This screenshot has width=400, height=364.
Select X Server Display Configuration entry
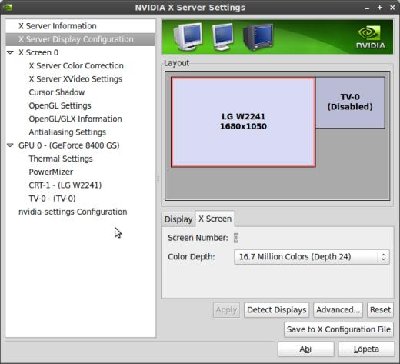[x=80, y=39]
